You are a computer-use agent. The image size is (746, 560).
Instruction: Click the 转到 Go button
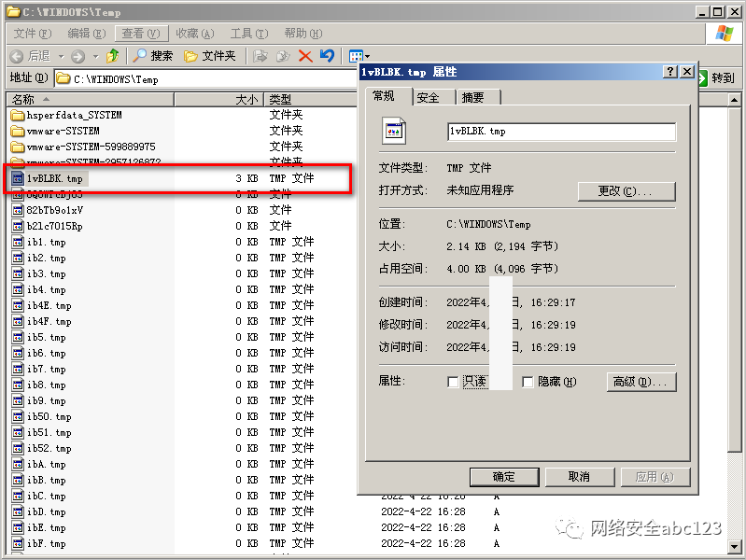716,78
